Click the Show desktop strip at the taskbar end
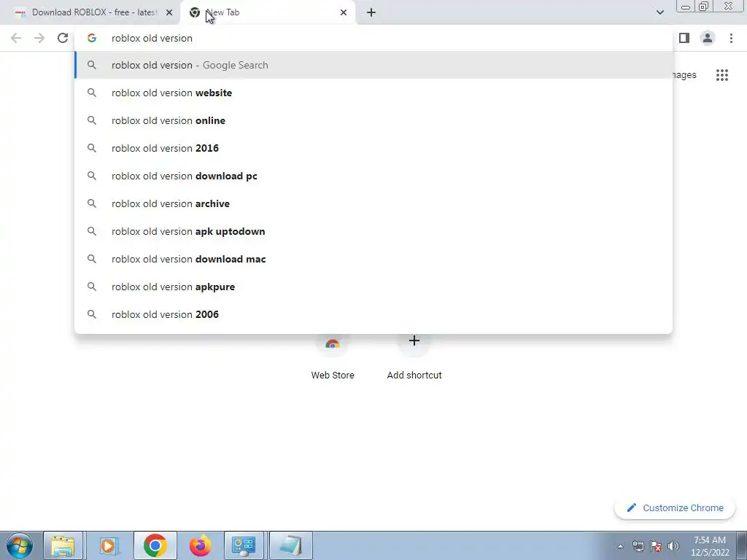 point(742,545)
